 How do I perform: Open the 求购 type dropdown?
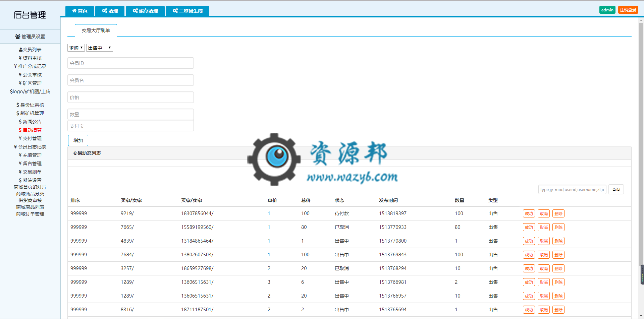pos(76,48)
